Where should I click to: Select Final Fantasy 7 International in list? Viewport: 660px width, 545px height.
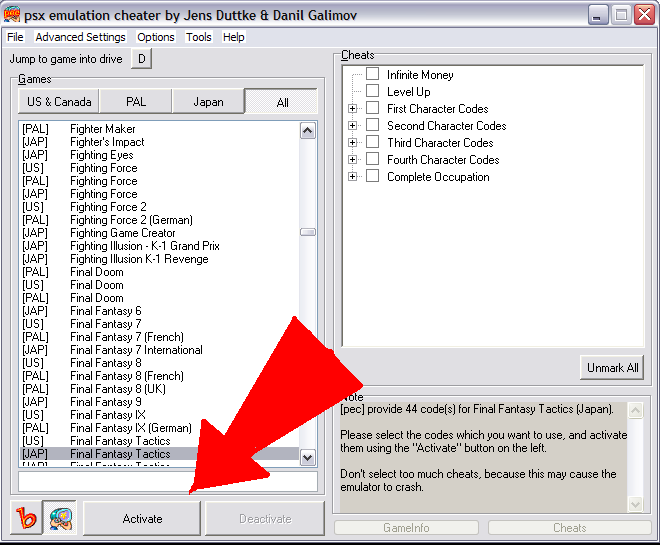(x=136, y=350)
